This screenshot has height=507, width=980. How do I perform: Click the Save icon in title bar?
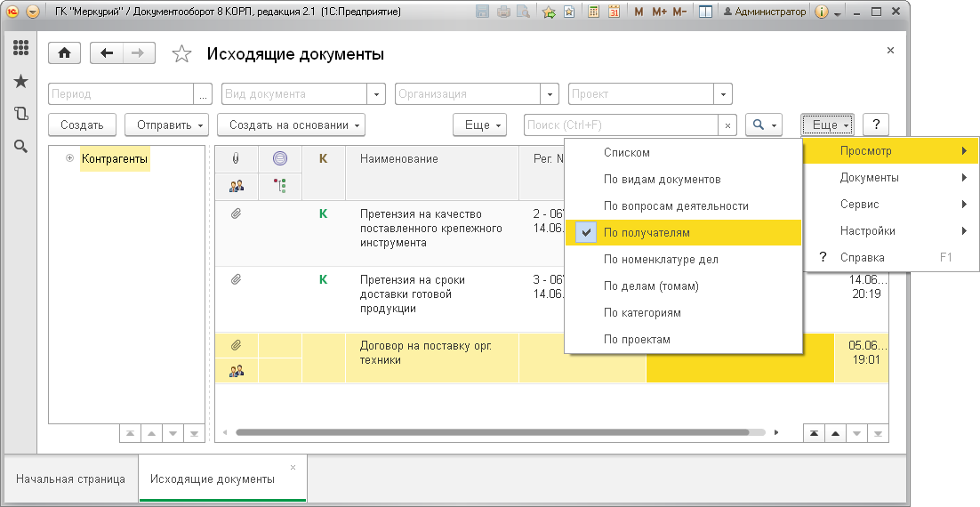click(482, 12)
